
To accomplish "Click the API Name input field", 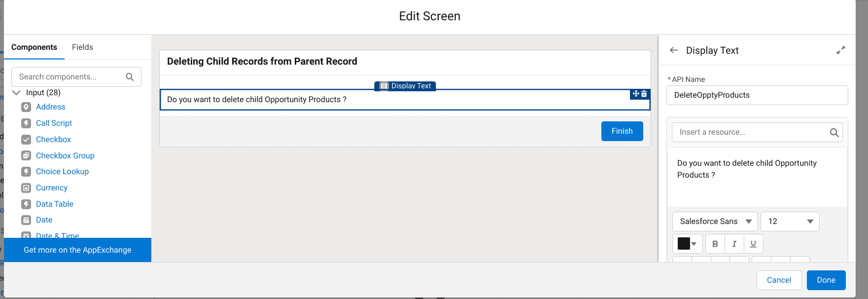I will pyautogui.click(x=757, y=95).
